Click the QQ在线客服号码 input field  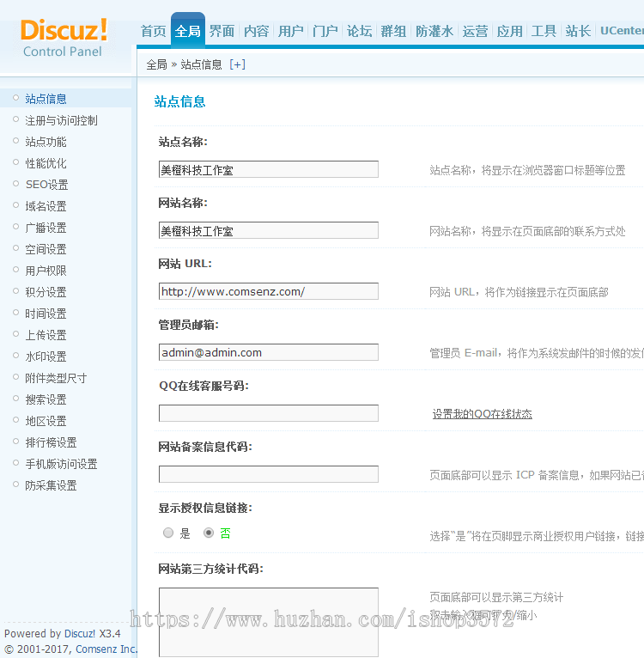click(x=269, y=413)
